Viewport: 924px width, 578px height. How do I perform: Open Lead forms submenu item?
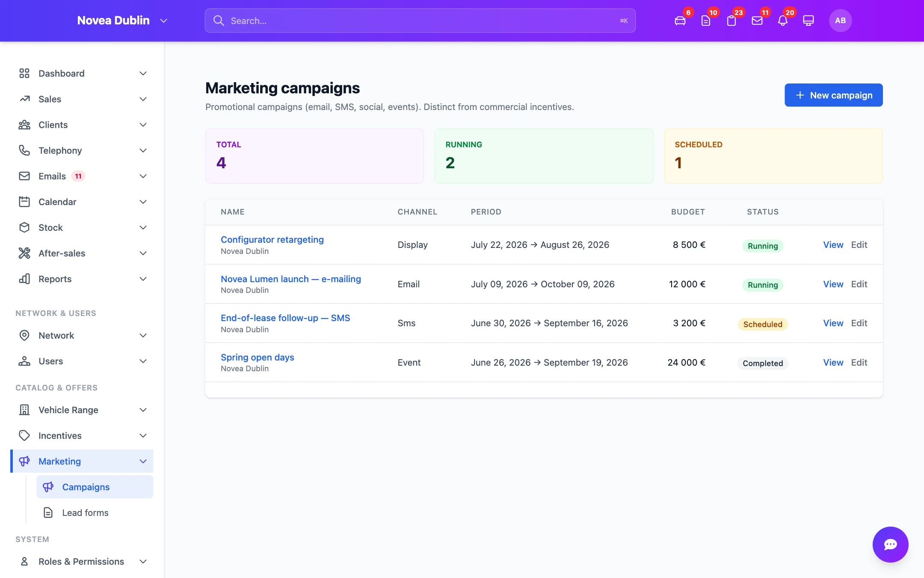[x=95, y=512]
